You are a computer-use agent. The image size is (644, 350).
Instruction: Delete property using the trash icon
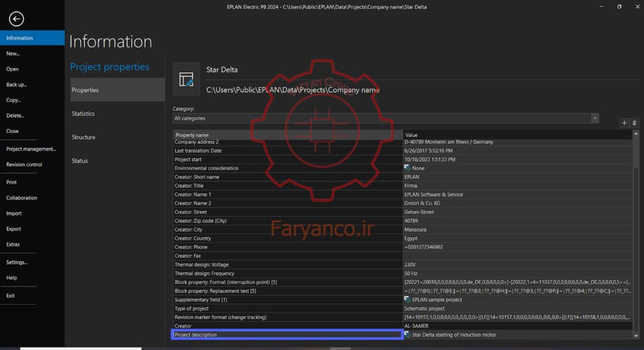click(x=634, y=123)
